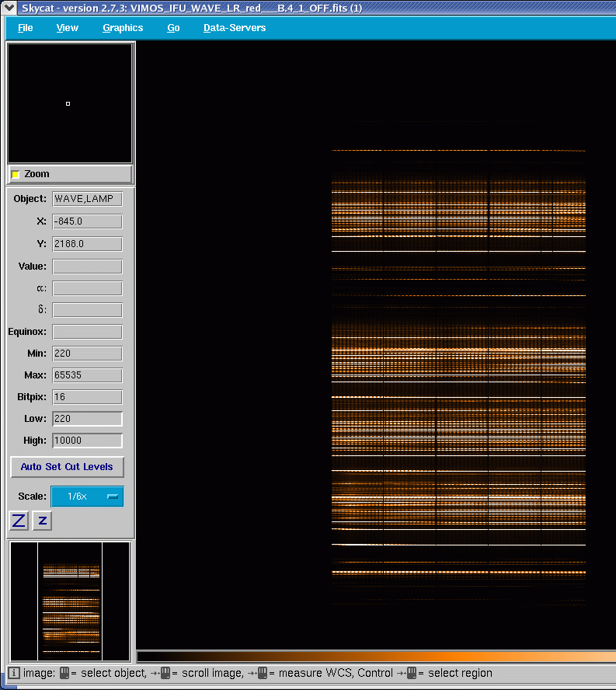Image resolution: width=616 pixels, height=690 pixels.
Task: Click the empty Value field
Action: coord(87,267)
